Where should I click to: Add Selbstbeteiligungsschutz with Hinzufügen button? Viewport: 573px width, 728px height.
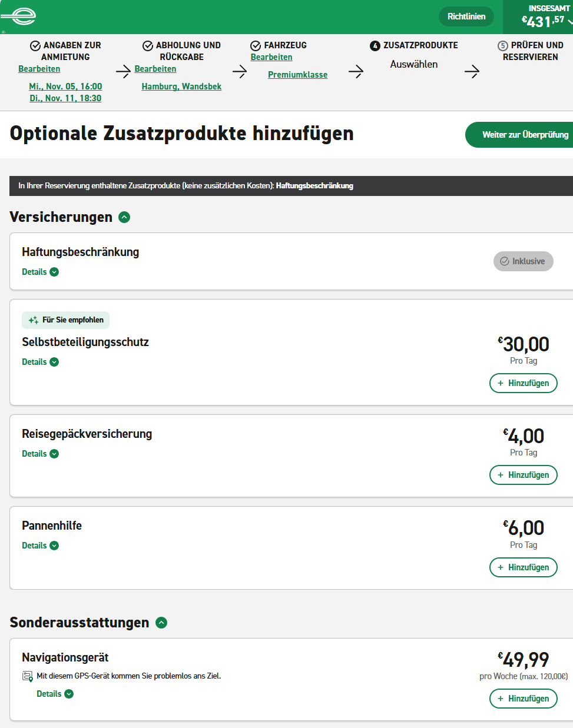523,383
